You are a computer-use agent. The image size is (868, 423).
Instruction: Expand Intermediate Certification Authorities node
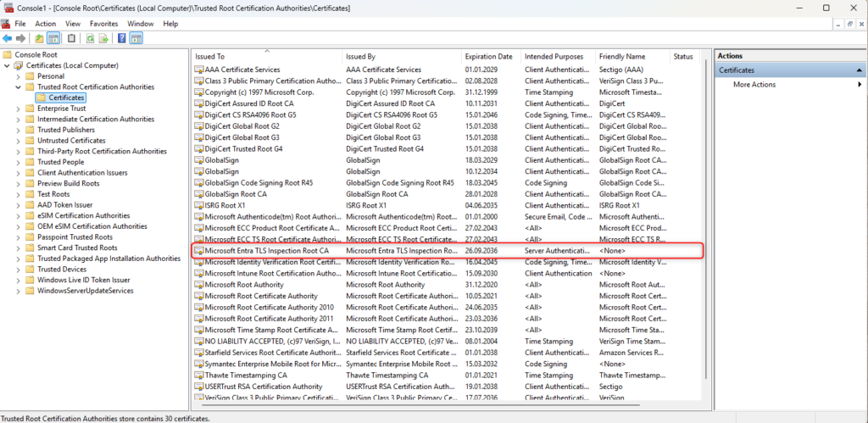tap(19, 119)
